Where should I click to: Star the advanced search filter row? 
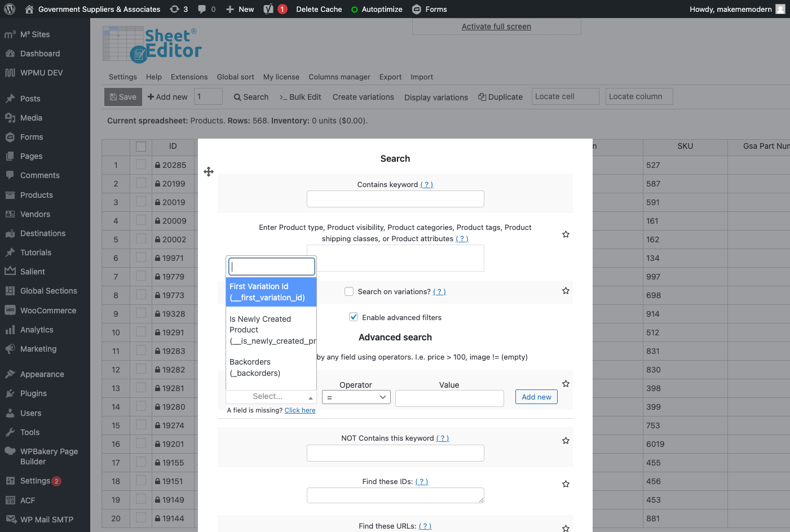click(566, 384)
